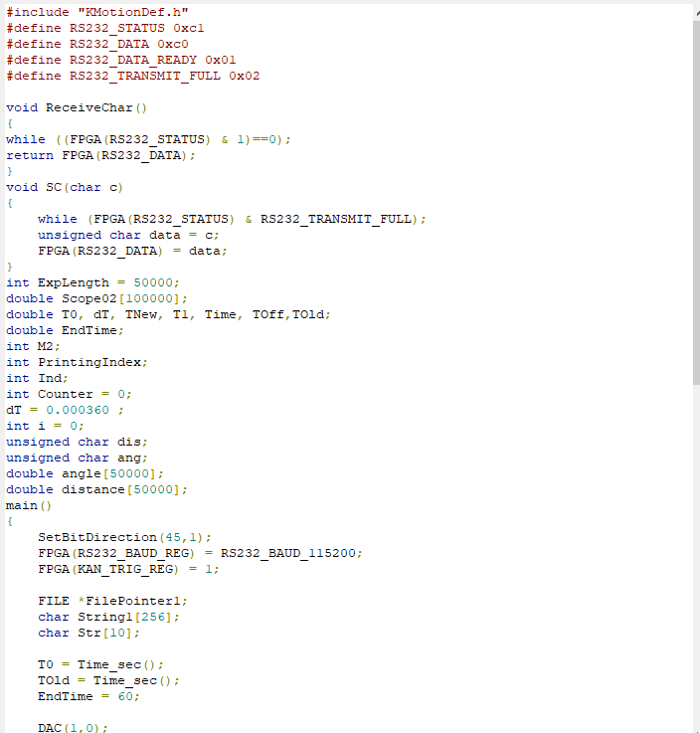Click the dT = 0.000360 assignment
The width and height of the screenshot is (700, 733).
[65, 410]
